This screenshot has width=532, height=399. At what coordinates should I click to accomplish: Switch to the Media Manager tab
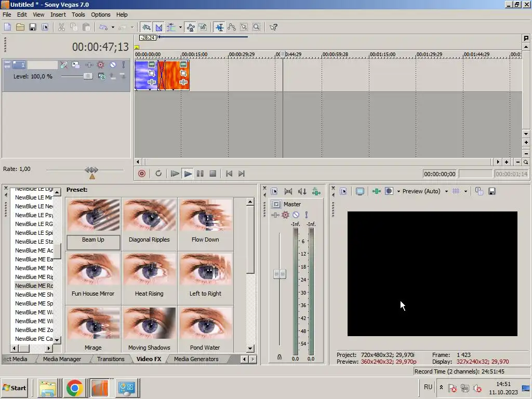point(62,359)
